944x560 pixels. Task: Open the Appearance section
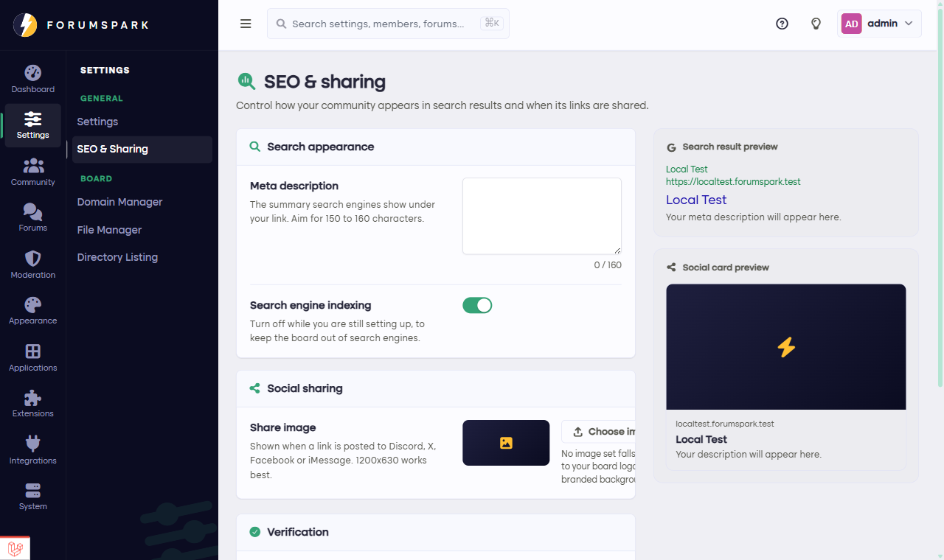pyautogui.click(x=32, y=311)
